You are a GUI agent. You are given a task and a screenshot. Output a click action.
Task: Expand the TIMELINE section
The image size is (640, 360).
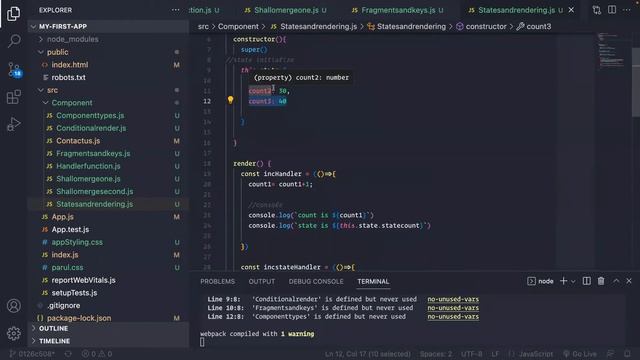(x=54, y=341)
